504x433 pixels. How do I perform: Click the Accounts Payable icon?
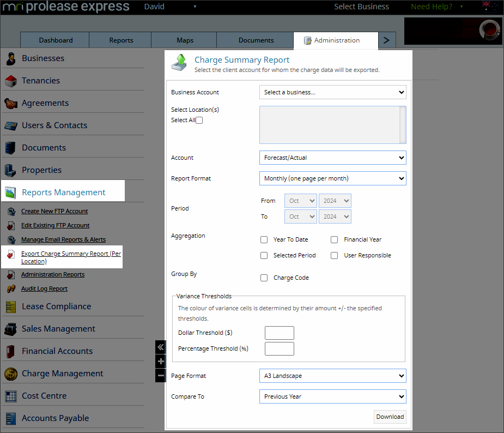[x=11, y=418]
